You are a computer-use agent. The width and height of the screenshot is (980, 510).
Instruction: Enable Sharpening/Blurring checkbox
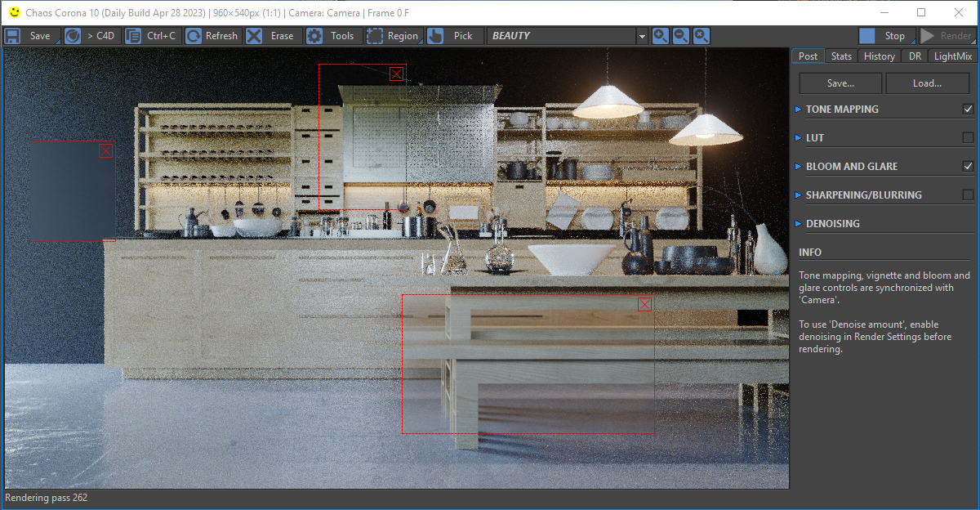(x=968, y=195)
